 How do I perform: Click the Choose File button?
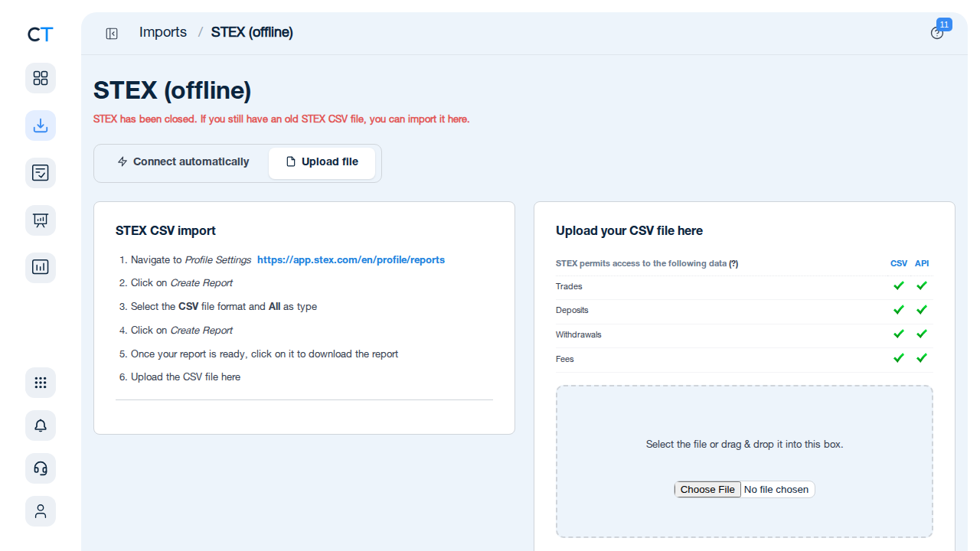707,489
